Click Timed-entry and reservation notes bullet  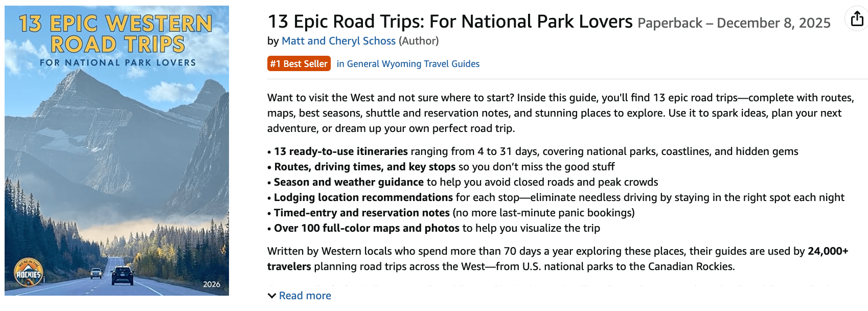click(361, 213)
